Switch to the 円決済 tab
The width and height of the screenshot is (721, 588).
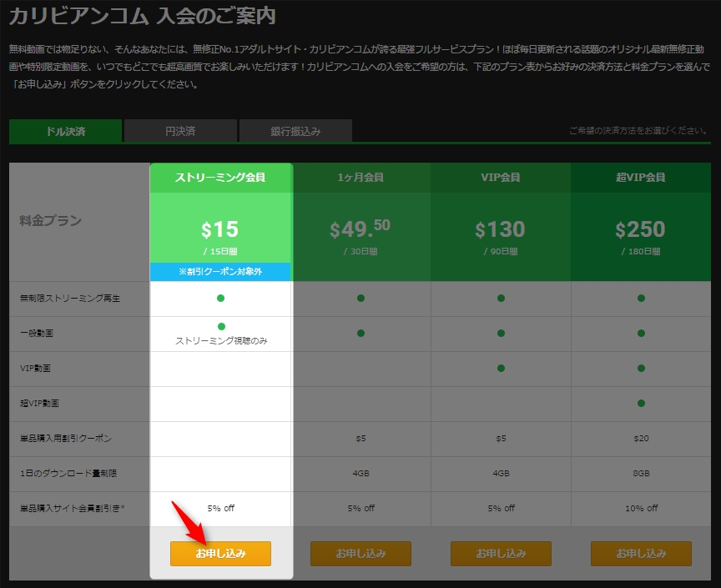pyautogui.click(x=180, y=131)
